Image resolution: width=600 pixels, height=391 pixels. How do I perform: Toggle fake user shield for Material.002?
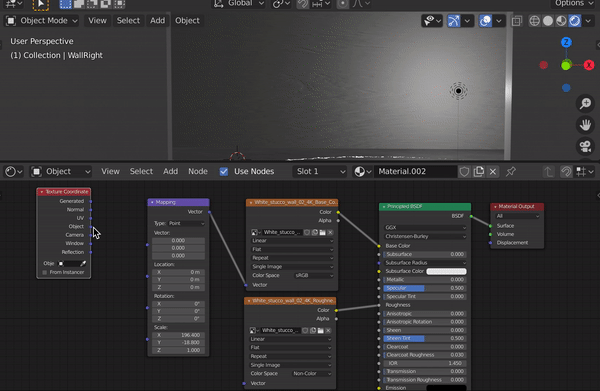[464, 171]
